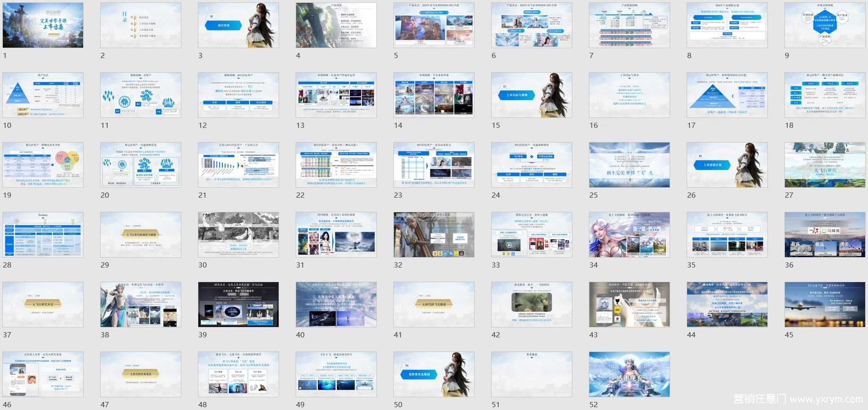Viewport: 868px width, 410px height.
Task: Select slide 7 thumbnail
Action: click(630, 25)
